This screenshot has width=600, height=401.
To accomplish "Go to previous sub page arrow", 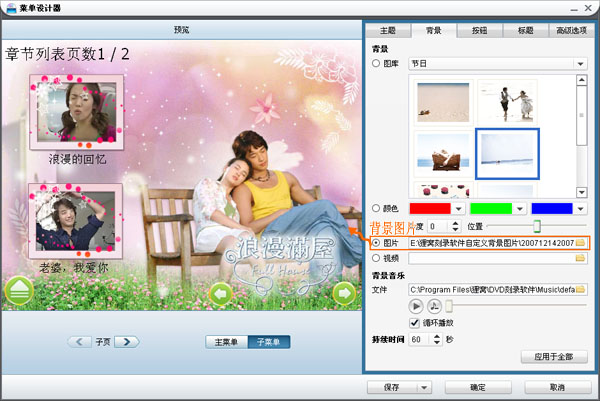I will pyautogui.click(x=80, y=342).
